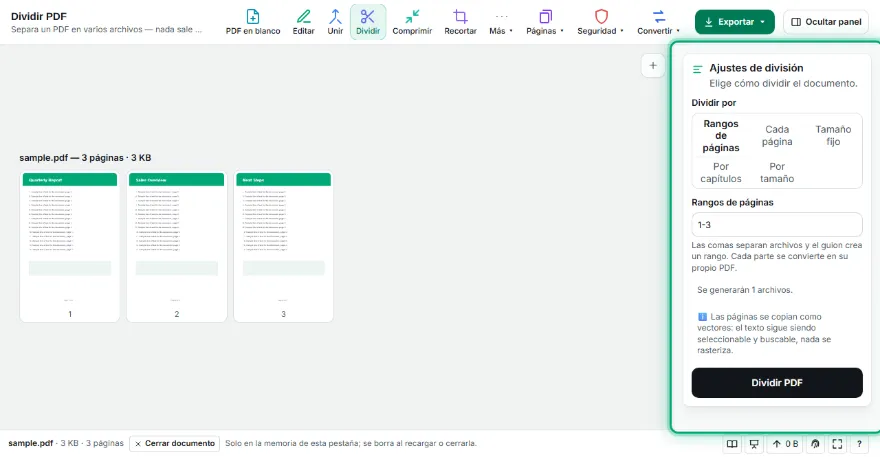Screen dimensions: 880x457
Task: Focus the Rangos de páginas input field
Action: [x=777, y=225]
